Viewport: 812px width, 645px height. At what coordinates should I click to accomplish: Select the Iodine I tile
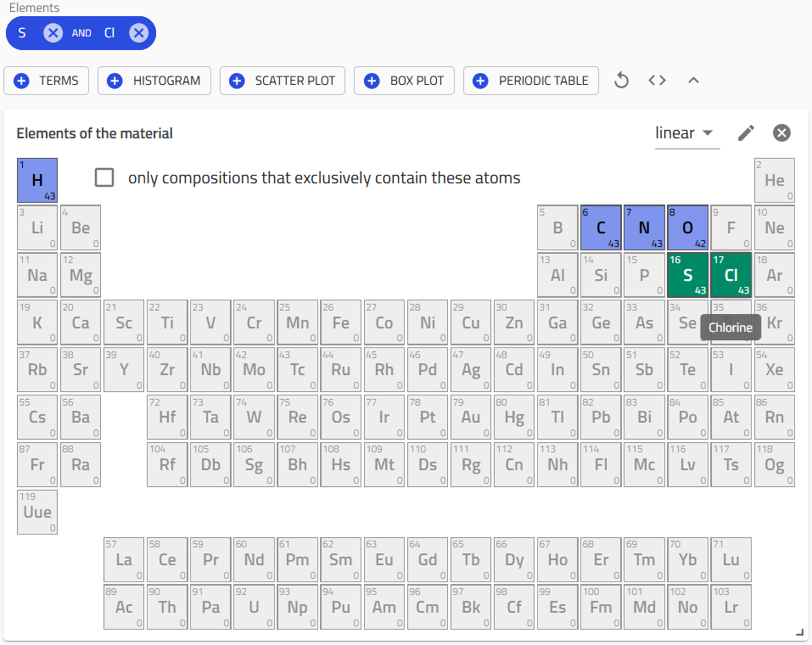point(731,370)
